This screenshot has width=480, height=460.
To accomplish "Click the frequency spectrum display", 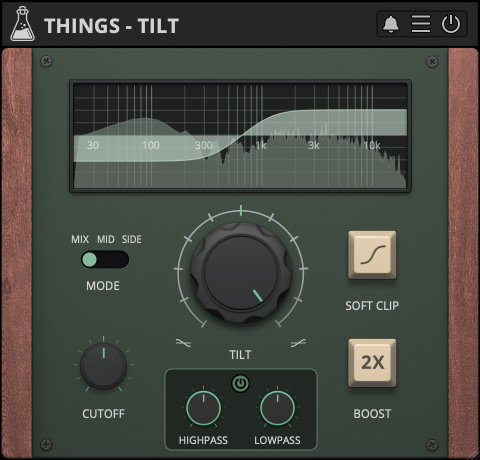I will click(240, 136).
